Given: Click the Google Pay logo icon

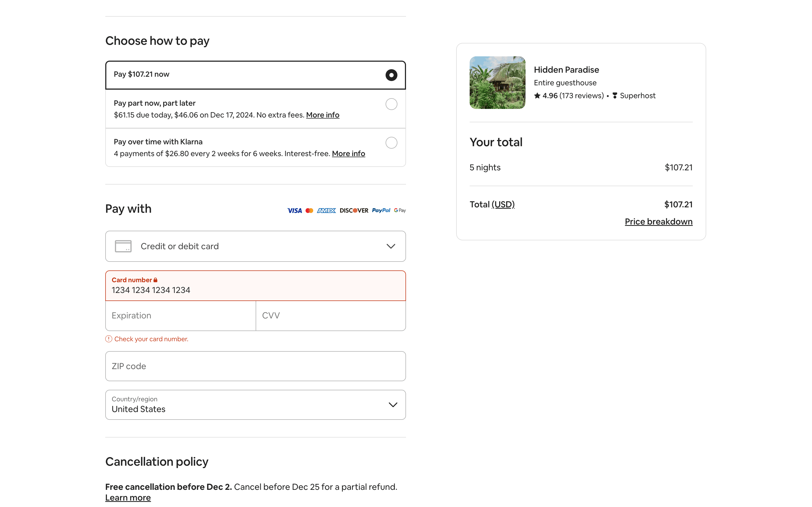Looking at the screenshot, I should click(x=400, y=210).
